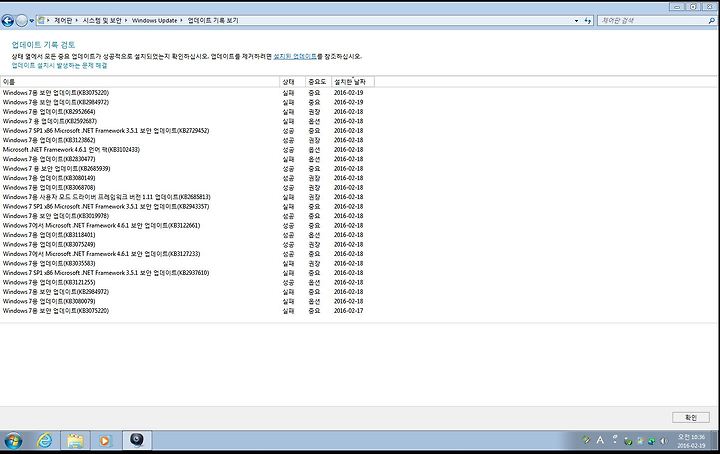Screen dimensions: 720x454
Task: Select the KB3035583 update row
Action: point(187,263)
